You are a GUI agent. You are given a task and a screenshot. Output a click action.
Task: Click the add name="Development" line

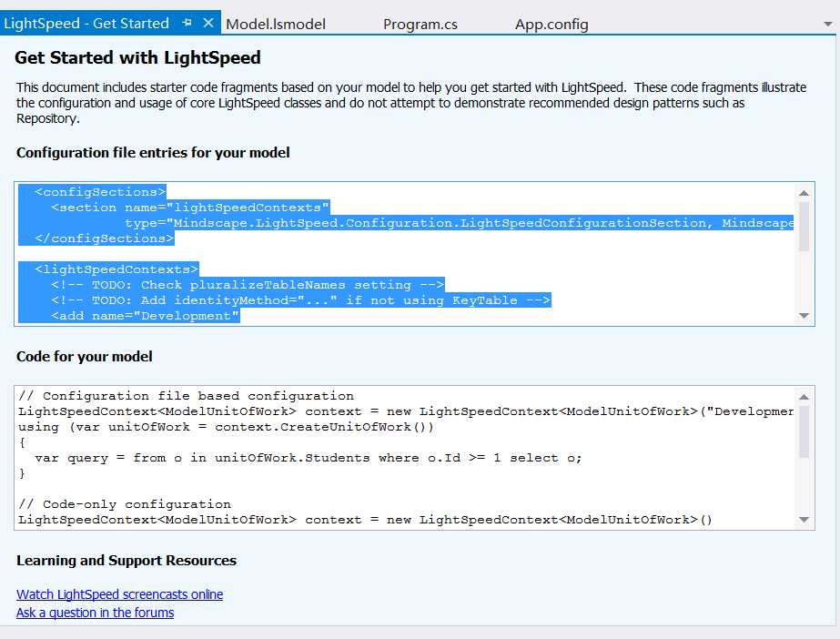pos(146,316)
